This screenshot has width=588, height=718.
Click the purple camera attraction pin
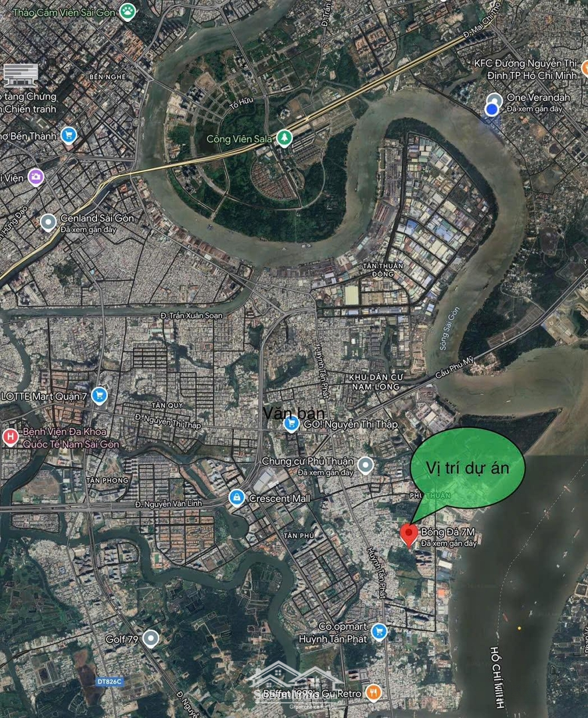pyautogui.click(x=36, y=177)
